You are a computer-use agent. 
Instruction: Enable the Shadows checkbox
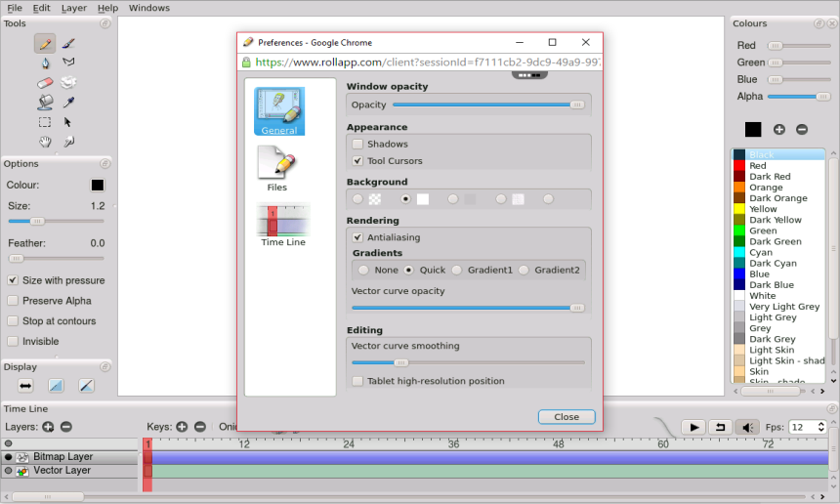[357, 145]
